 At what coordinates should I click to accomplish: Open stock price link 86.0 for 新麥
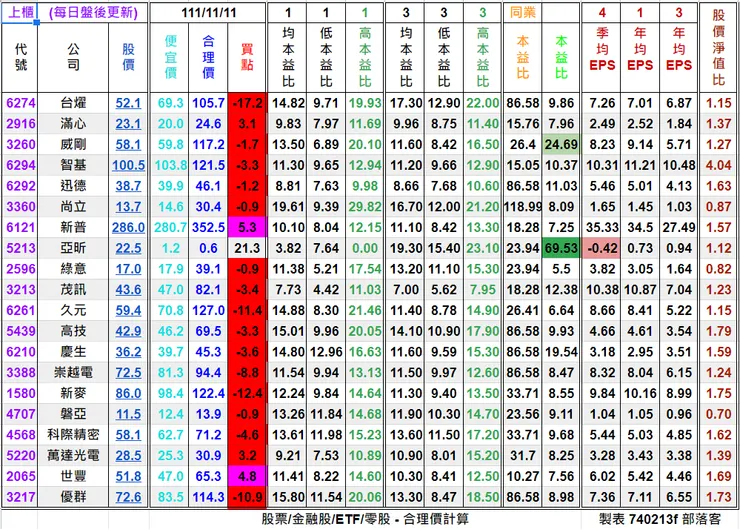click(x=128, y=393)
